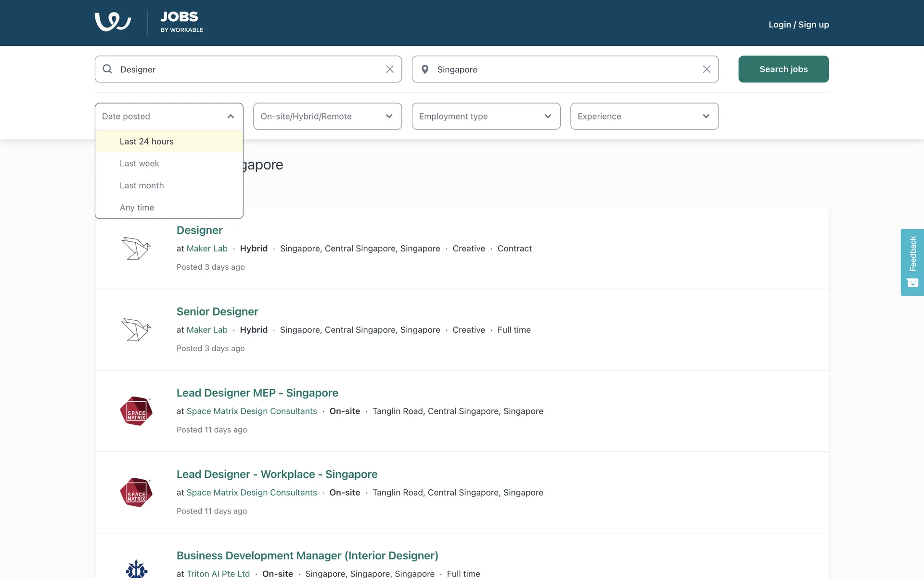The height and width of the screenshot is (578, 924).
Task: Expand the Experience filter
Action: click(644, 117)
